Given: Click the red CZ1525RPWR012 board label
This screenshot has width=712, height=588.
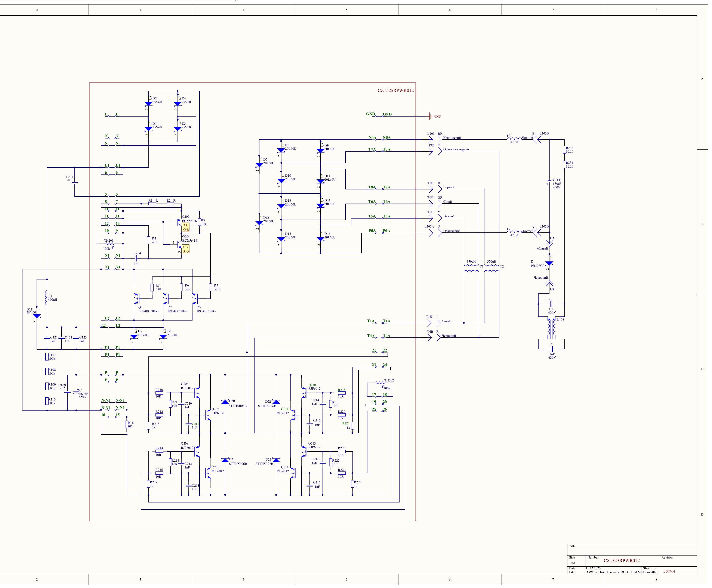Looking at the screenshot, I should pos(395,90).
